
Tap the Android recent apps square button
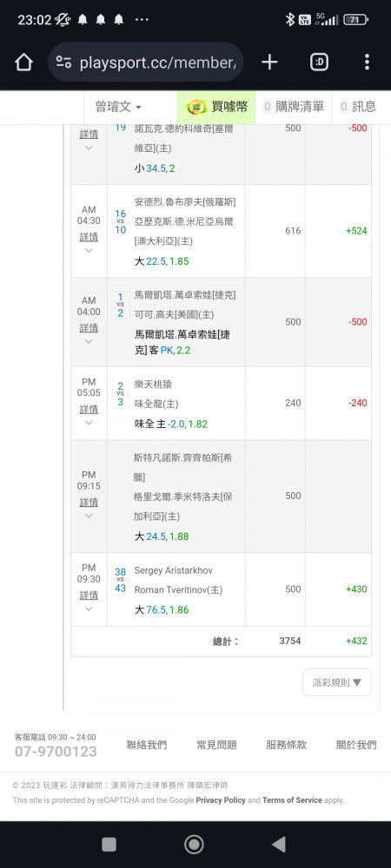[109, 845]
